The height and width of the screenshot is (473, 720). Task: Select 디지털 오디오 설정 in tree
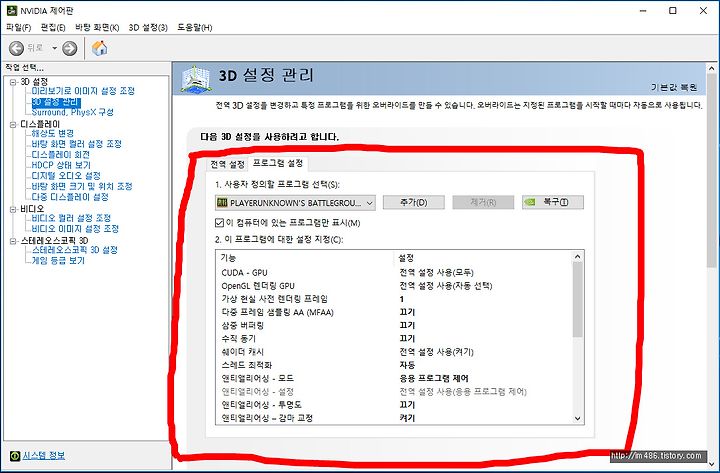(66, 176)
